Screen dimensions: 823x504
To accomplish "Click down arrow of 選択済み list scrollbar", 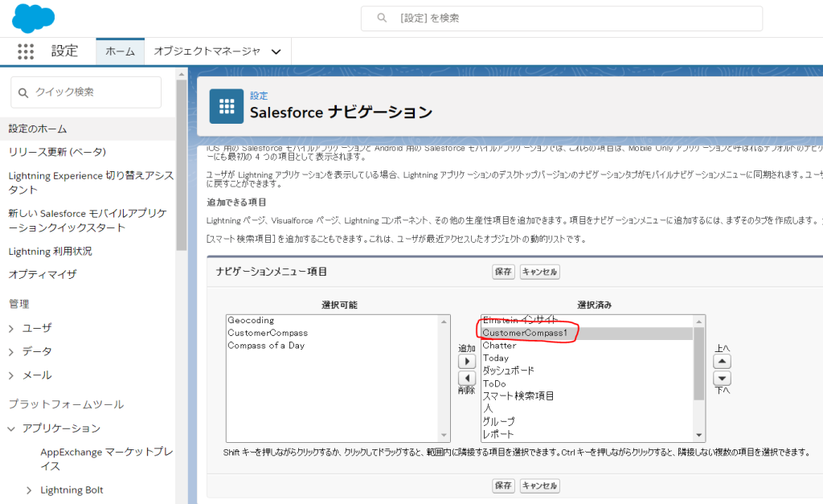I will (x=698, y=435).
